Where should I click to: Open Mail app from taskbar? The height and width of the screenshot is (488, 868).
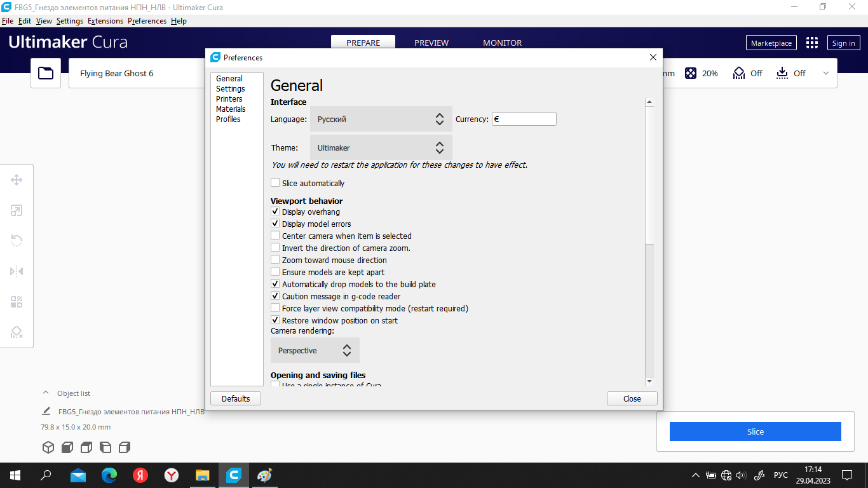tap(78, 475)
